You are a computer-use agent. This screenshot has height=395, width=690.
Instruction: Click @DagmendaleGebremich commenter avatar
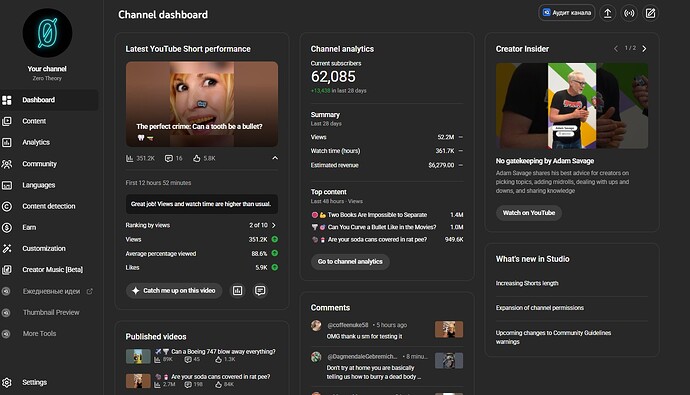pyautogui.click(x=316, y=357)
